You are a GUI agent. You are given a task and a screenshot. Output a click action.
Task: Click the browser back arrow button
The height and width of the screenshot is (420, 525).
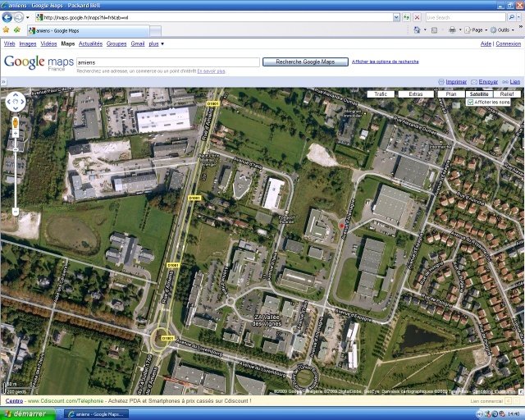7,16
